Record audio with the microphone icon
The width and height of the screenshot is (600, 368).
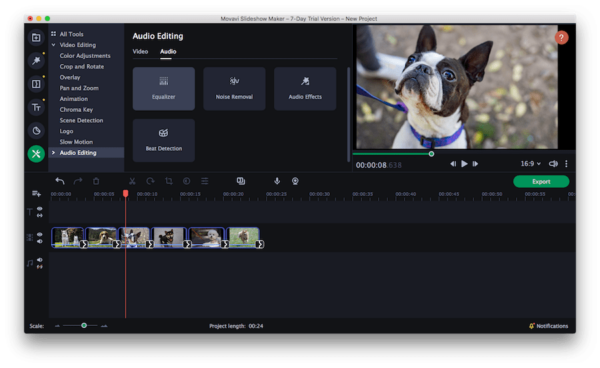pyautogui.click(x=277, y=181)
